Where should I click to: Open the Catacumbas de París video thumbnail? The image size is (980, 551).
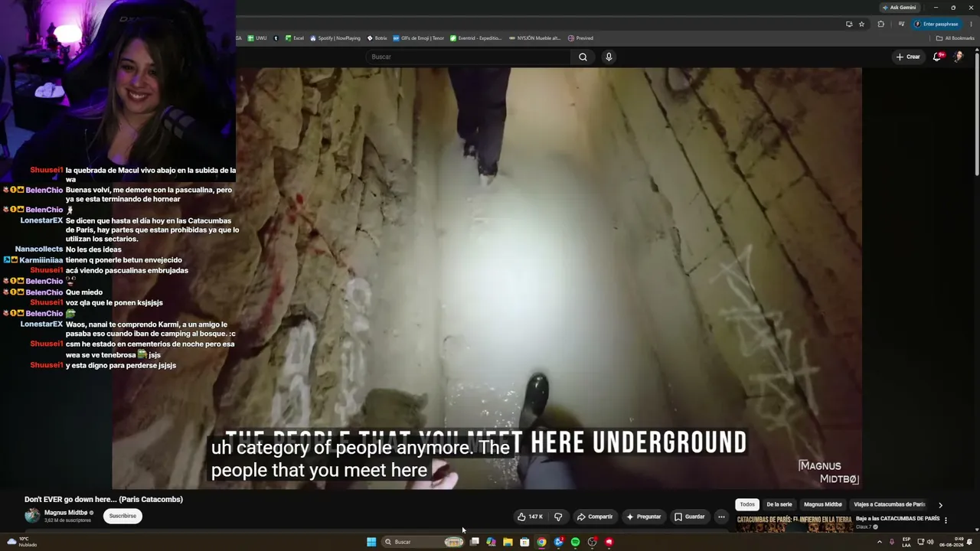794,523
